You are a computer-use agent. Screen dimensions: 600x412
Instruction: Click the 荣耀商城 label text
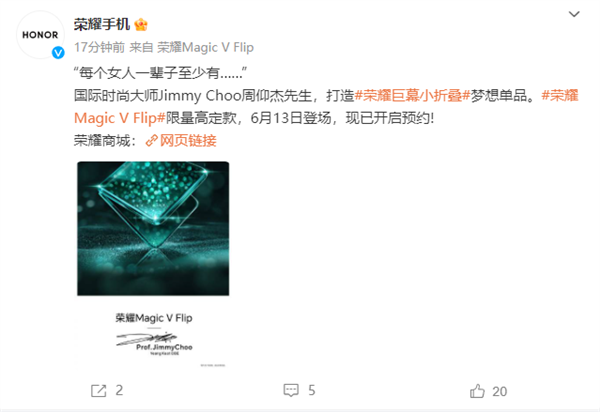[102, 141]
